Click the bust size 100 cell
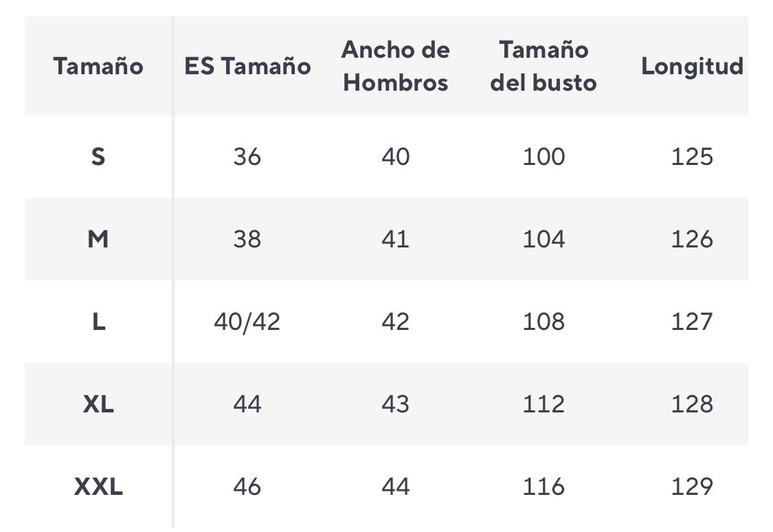Screen dimensions: 773x532 pyautogui.click(x=544, y=157)
